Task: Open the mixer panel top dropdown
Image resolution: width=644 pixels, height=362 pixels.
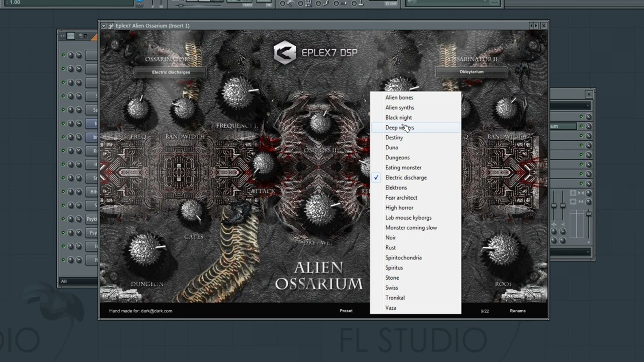Action: [571, 105]
